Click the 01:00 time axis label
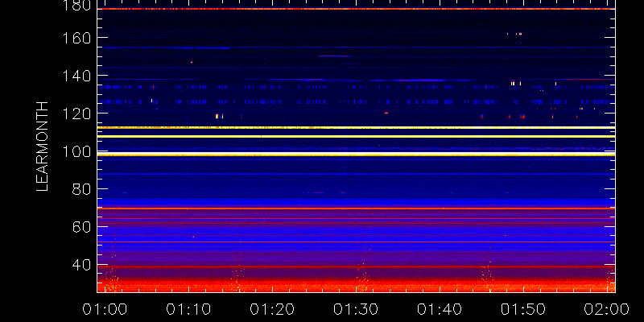Screen dimensions: 644x322 coord(105,309)
